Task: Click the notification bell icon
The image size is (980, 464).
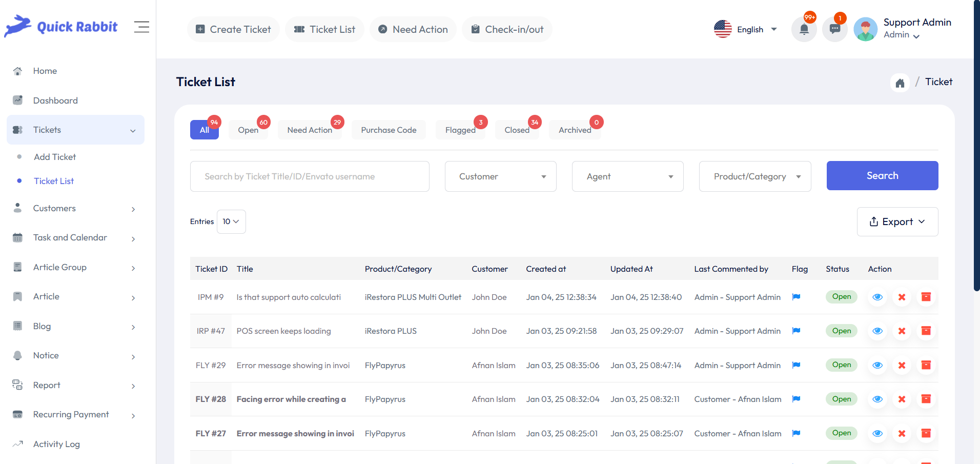Action: click(804, 29)
